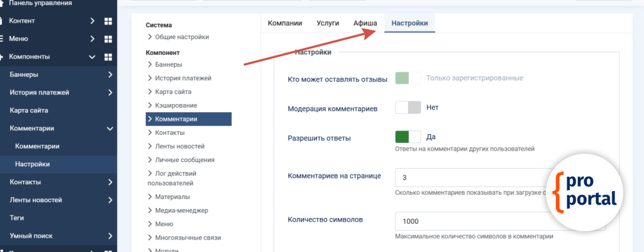Screen dimensions: 644x252
Task: Open 'Кэширование' in the component list
Action: pos(176,105)
